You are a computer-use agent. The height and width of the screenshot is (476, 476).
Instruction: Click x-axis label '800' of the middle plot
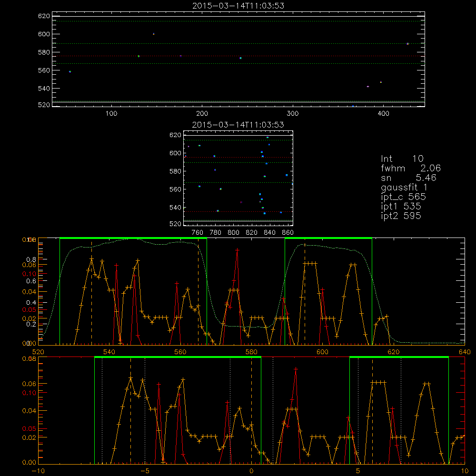tap(233, 233)
